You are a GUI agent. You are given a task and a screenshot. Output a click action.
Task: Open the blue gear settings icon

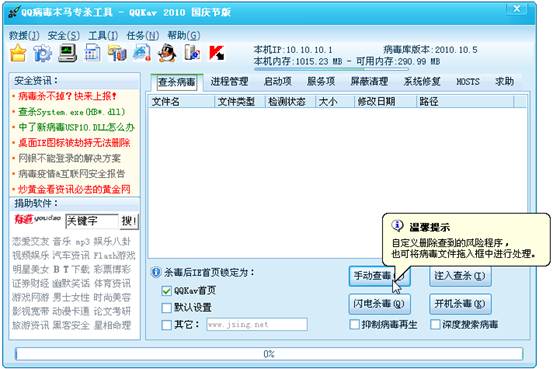click(42, 54)
